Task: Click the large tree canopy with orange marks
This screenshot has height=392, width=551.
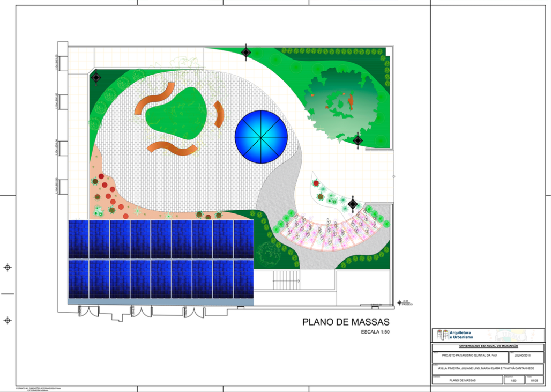Action: coord(341,105)
